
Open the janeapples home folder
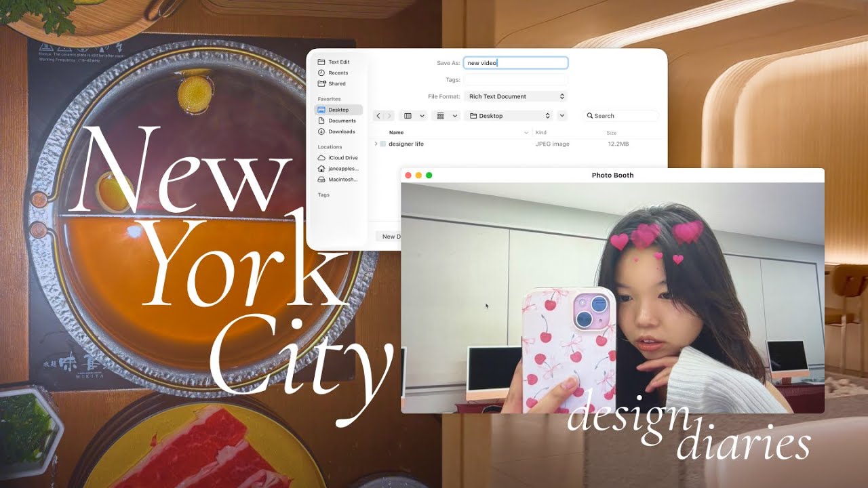tap(338, 169)
